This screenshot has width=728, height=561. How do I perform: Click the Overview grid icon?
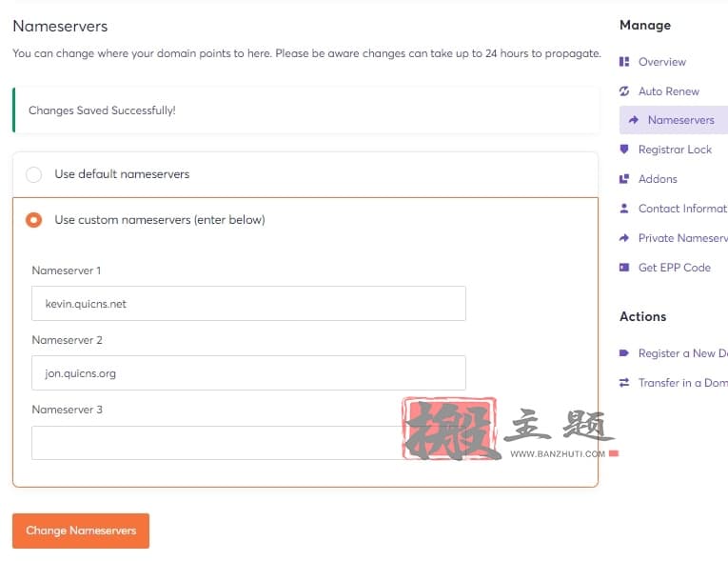click(624, 62)
